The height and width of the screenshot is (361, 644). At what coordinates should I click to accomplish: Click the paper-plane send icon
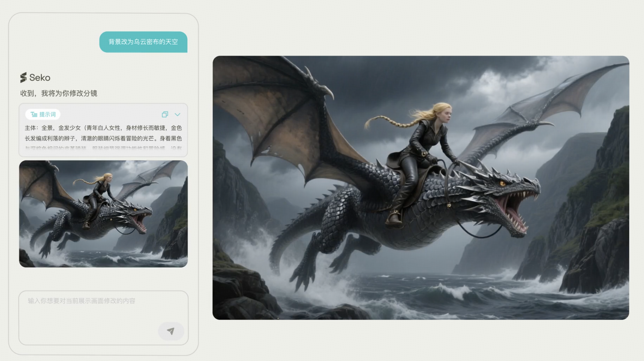click(171, 331)
